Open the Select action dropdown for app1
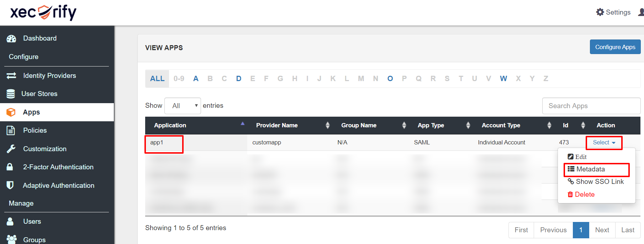 [x=604, y=143]
